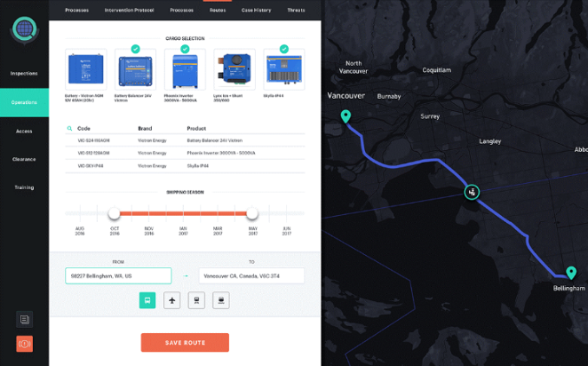Toggle the Skylla IP44 cargo checkmark
The height and width of the screenshot is (366, 588).
coord(284,49)
